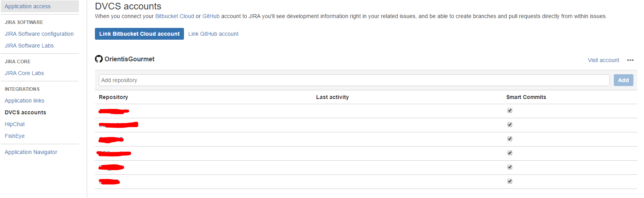Follow the GitHub link in the description

211,16
